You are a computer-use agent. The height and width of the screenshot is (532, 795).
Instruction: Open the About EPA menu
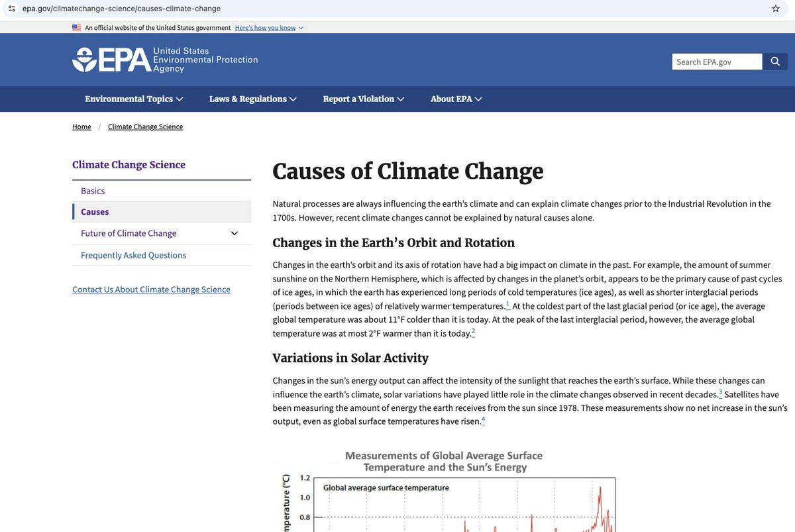coord(456,99)
